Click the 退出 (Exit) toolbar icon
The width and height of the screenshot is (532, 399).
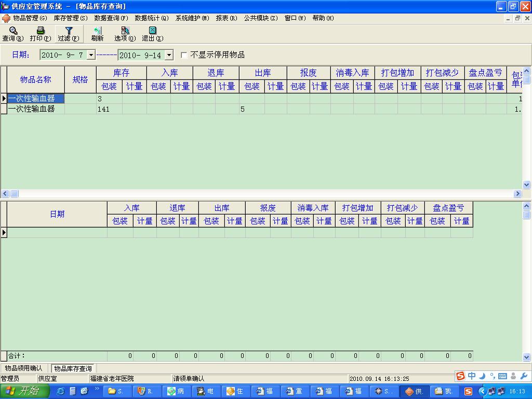tap(152, 31)
